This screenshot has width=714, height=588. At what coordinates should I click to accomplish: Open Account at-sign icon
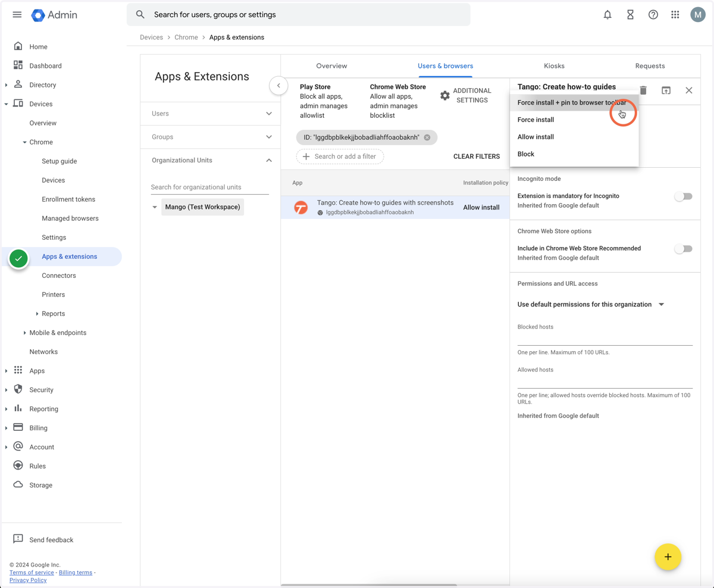click(x=18, y=446)
